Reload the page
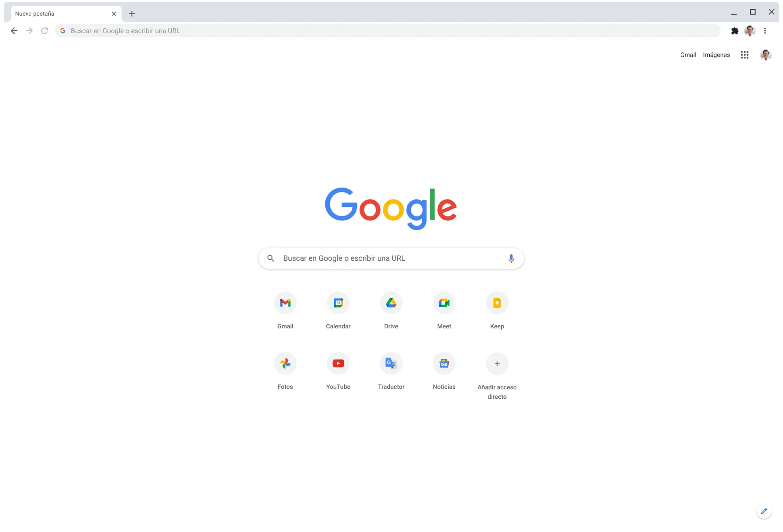 (44, 31)
